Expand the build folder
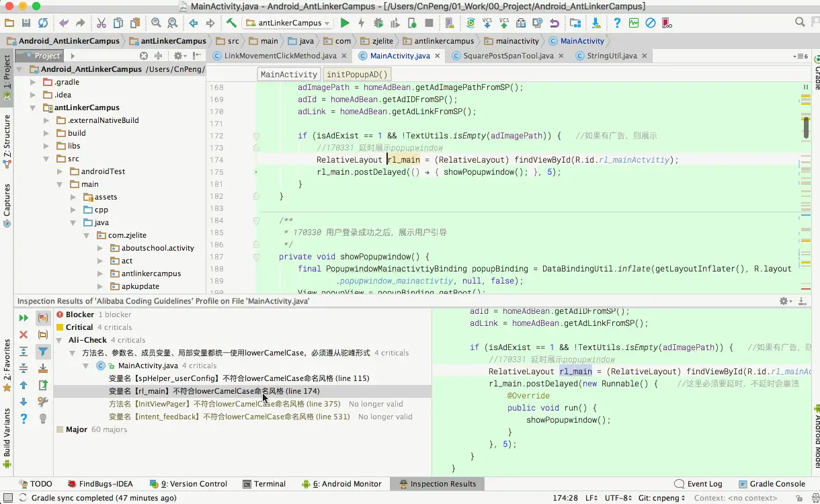The height and width of the screenshot is (504, 820). 46,133
